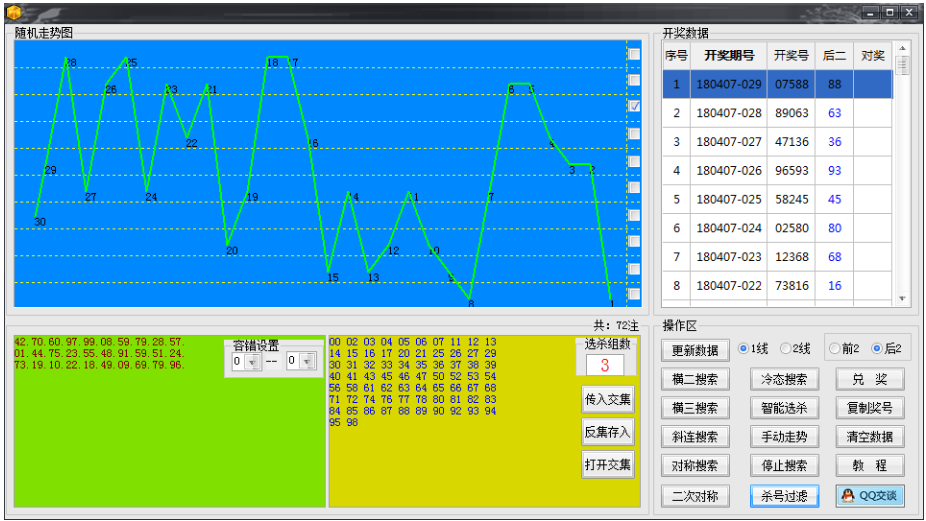
Task: Clear data with 清空数据
Action: 869,437
